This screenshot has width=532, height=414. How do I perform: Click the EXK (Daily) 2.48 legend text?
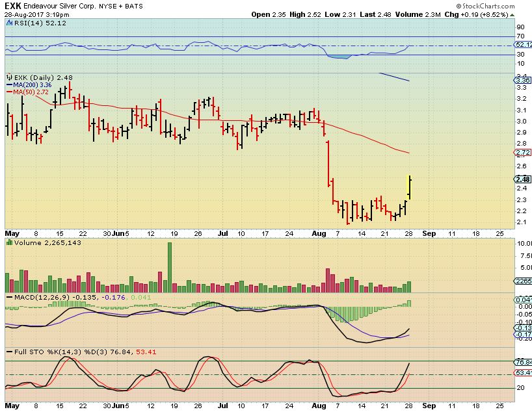[43, 77]
